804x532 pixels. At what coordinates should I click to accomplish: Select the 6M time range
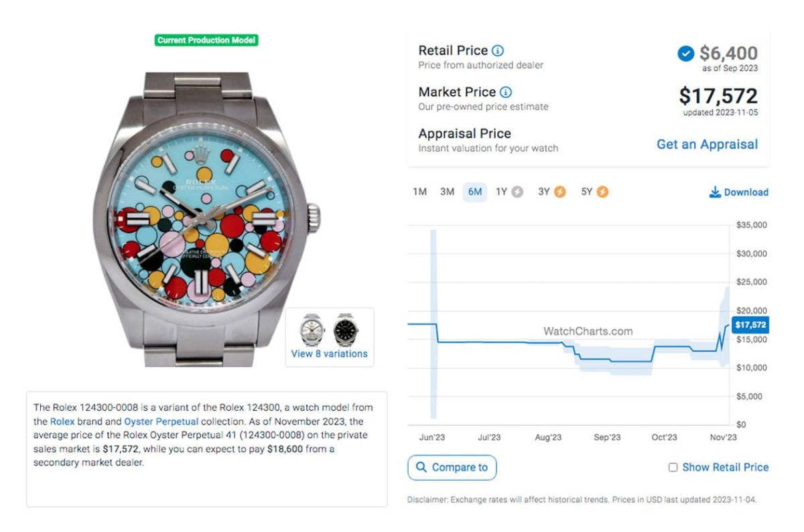coord(475,192)
